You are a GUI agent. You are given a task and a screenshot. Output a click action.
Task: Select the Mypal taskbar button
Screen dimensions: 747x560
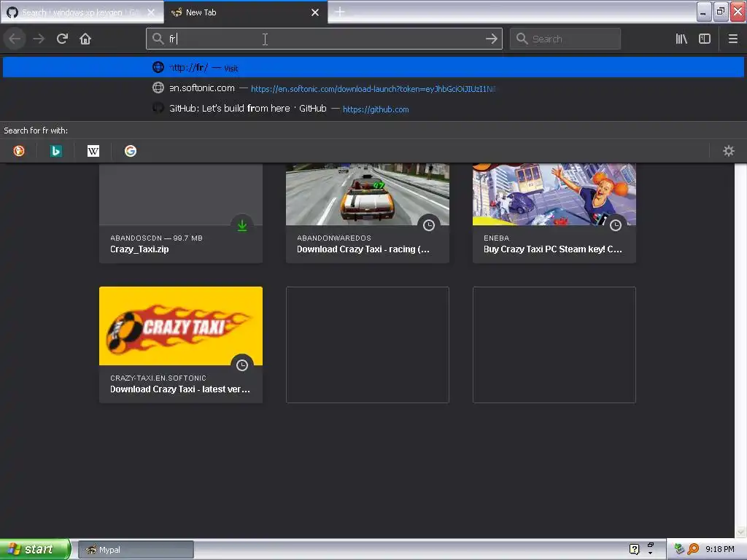tap(136, 550)
